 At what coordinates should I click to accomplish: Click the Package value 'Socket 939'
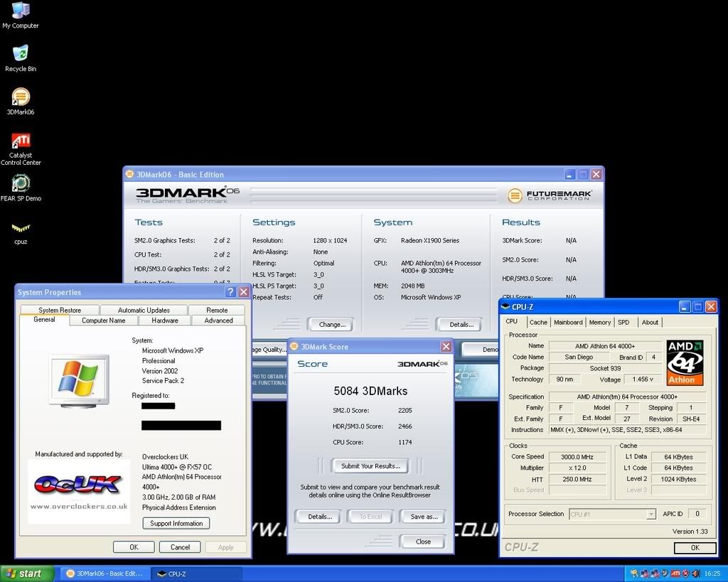tap(605, 368)
